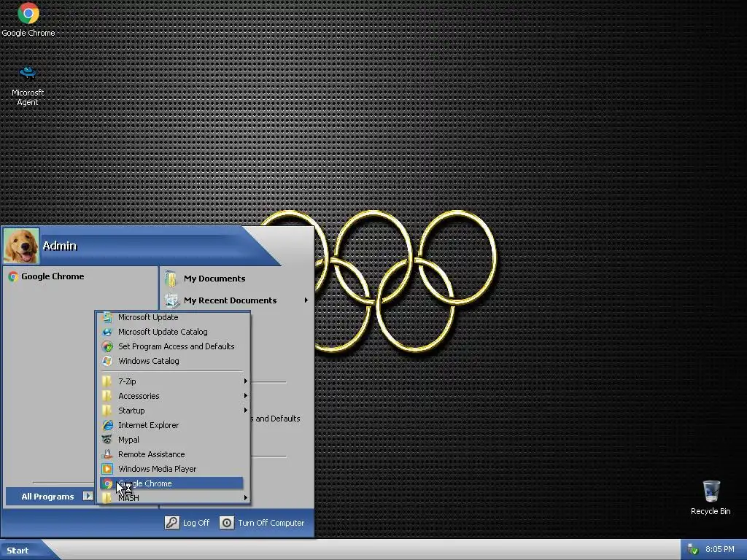Screen dimensions: 747x560
Task: Click the Startup folder icon
Action: (107, 411)
